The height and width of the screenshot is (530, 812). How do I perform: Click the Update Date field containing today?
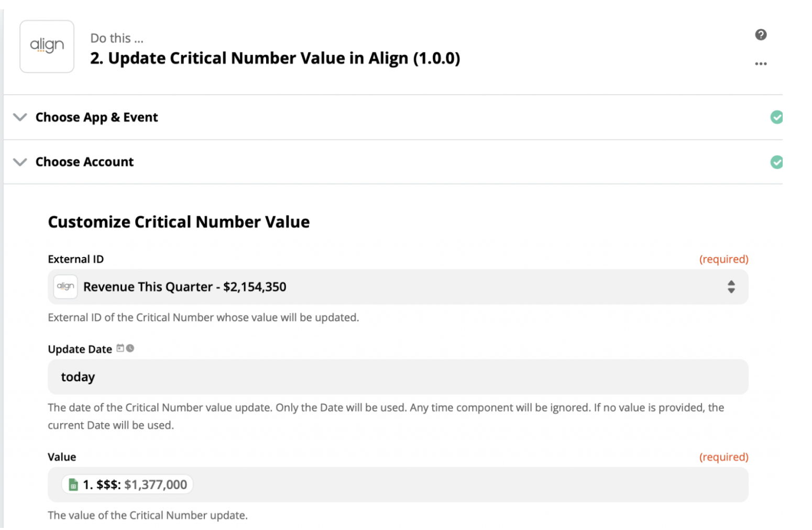(398, 377)
